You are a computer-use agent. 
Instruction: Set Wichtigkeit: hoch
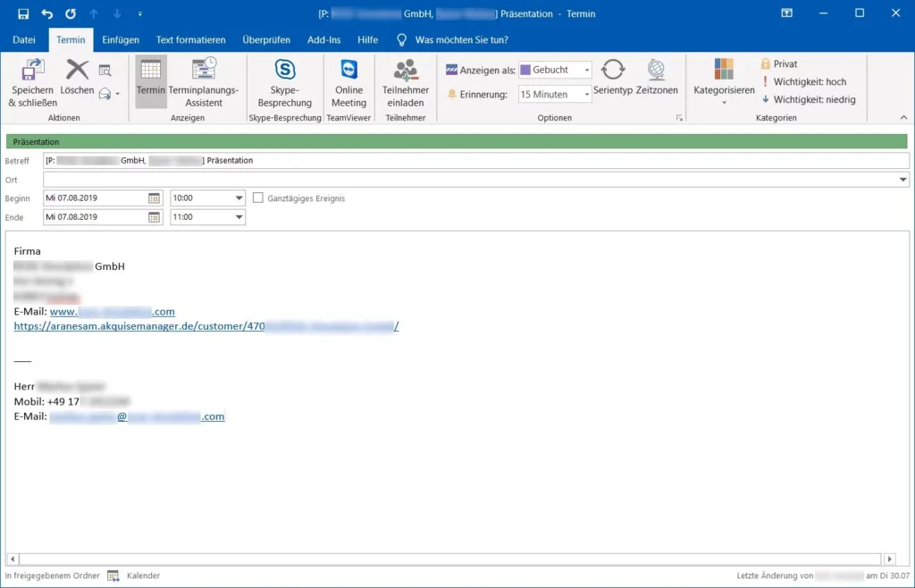click(806, 81)
